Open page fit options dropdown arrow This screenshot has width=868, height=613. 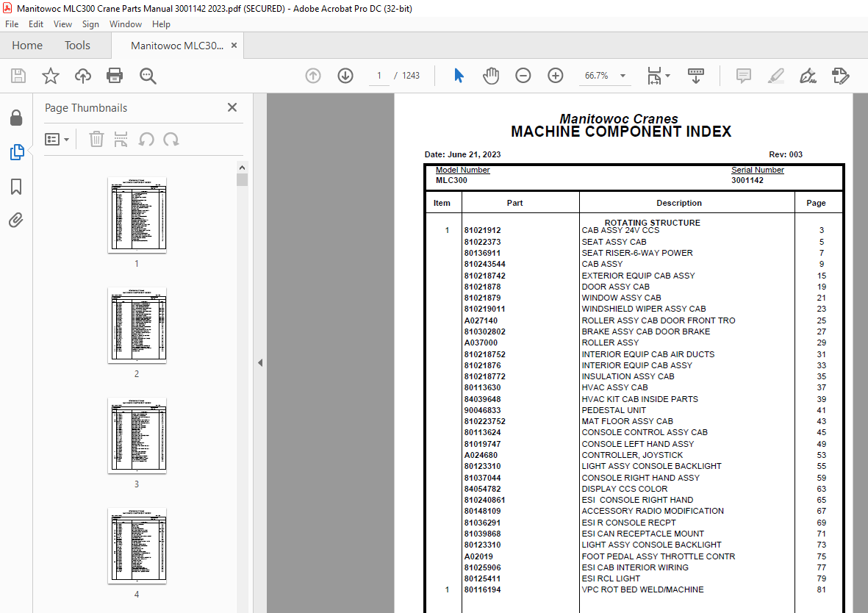pyautogui.click(x=667, y=76)
